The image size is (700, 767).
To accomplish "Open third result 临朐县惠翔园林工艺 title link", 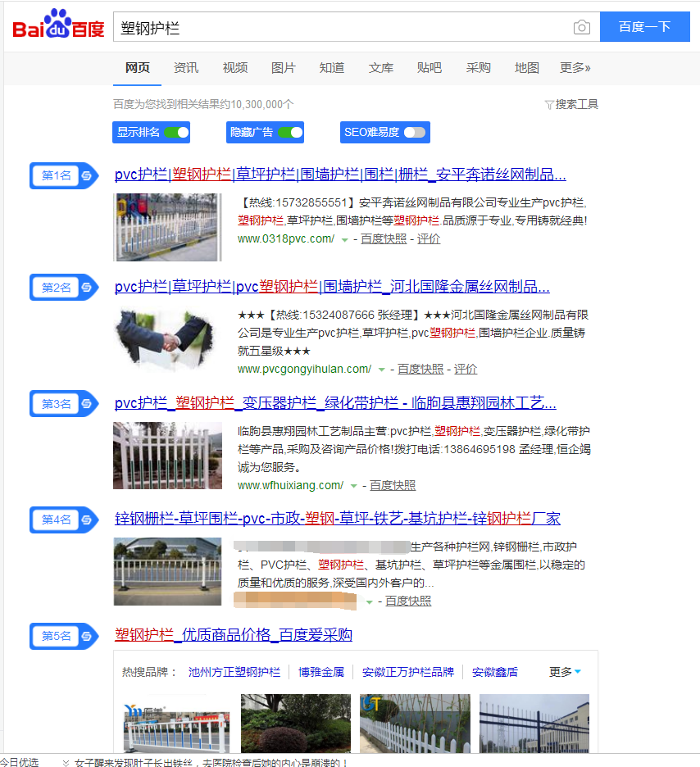I will pos(335,402).
